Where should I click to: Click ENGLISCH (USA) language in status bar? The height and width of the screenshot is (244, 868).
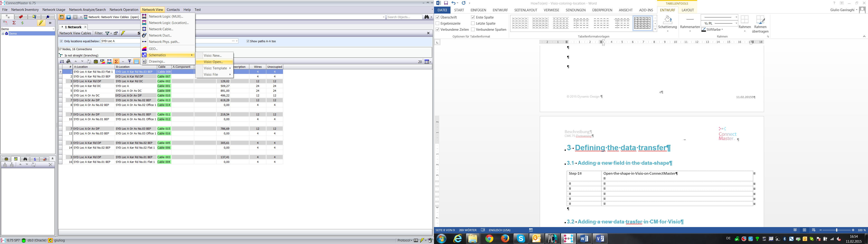(499, 230)
